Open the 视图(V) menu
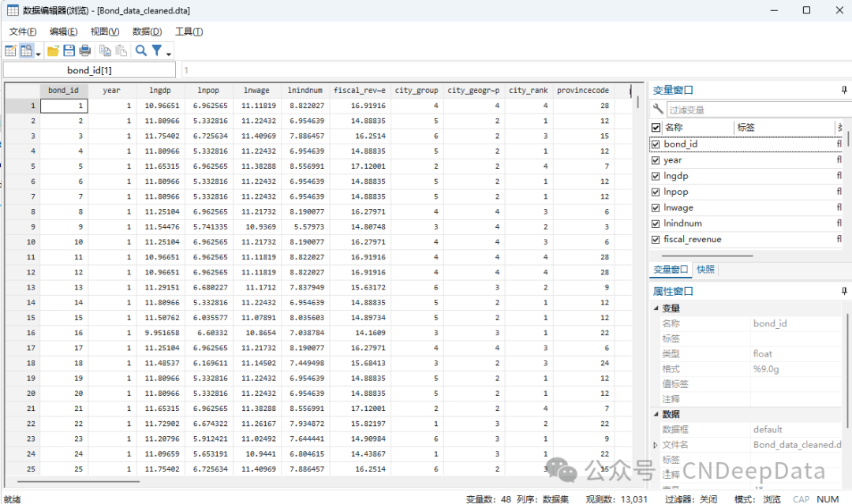 pos(105,32)
